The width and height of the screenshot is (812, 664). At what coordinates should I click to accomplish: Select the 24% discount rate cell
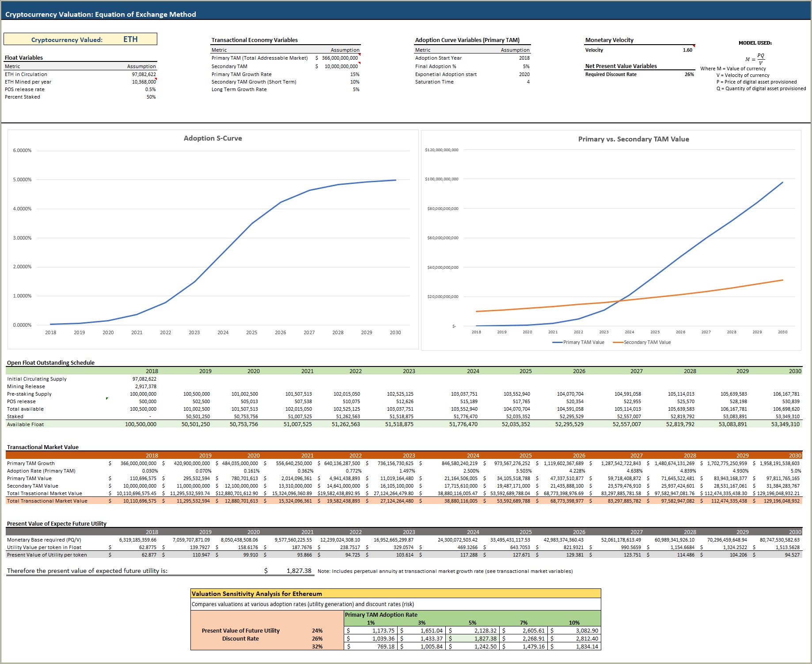click(x=317, y=630)
